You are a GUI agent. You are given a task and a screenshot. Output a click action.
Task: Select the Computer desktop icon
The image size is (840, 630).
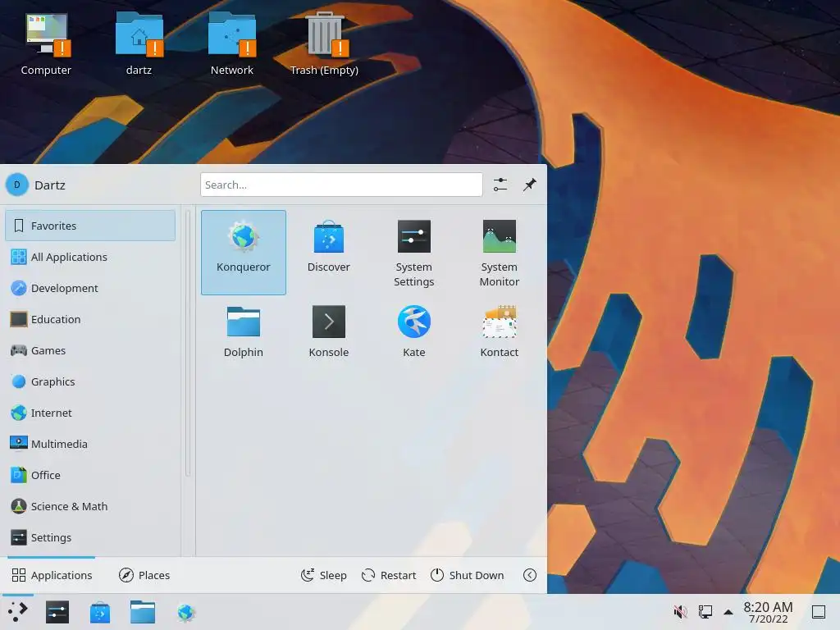click(x=46, y=44)
